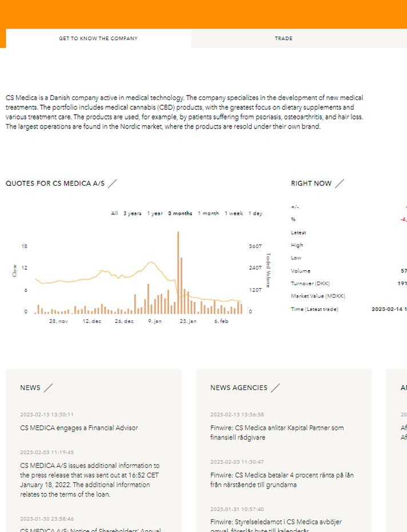Viewport: 407px width, 532px height.
Task: Click the Latest row label
Action: click(x=298, y=233)
